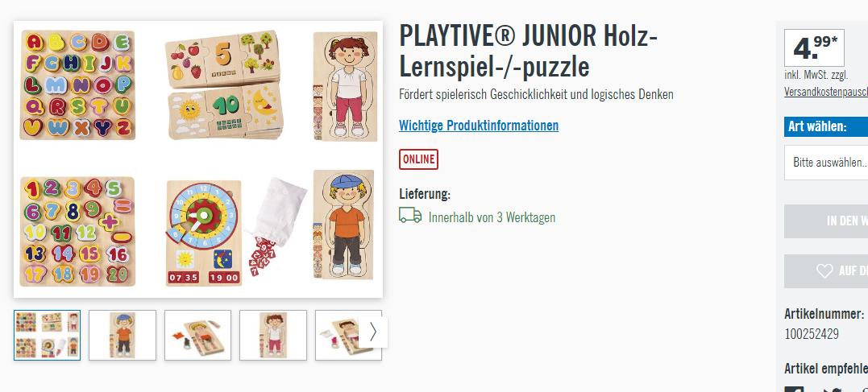Share the article via the Twitter bird icon
This screenshot has height=392, width=868.
click(x=833, y=390)
